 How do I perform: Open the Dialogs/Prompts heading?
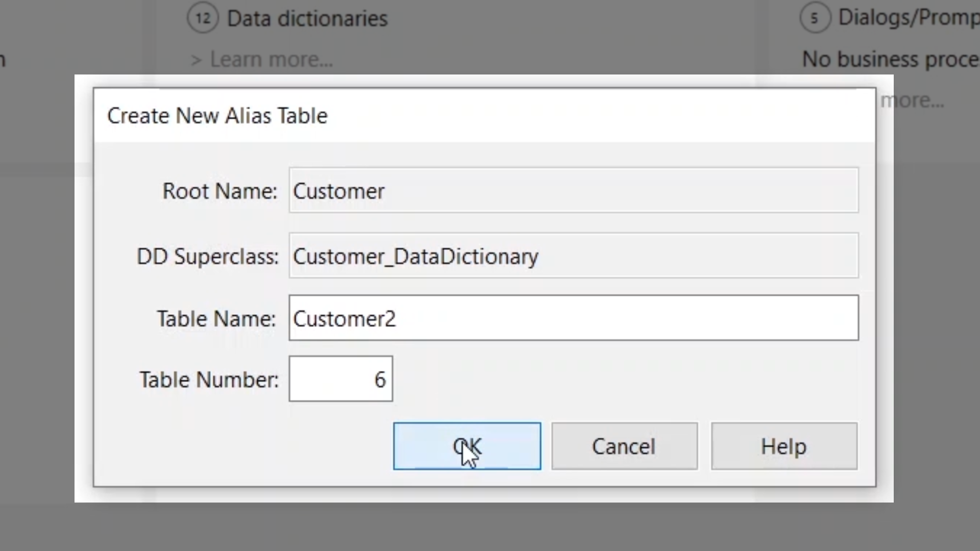click(909, 18)
